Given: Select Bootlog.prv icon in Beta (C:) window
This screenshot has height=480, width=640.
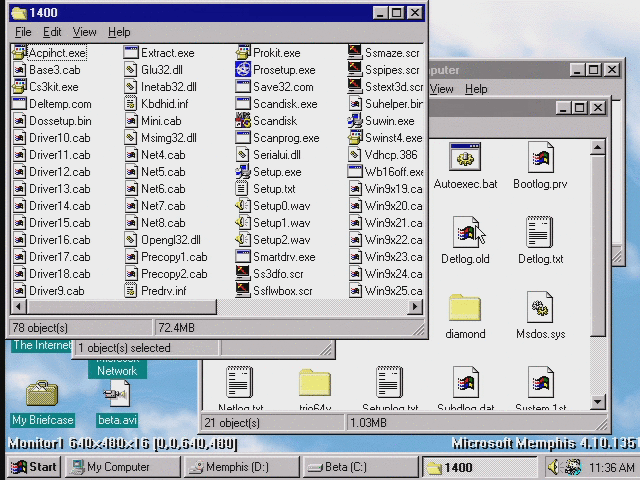Looking at the screenshot, I should tap(540, 157).
